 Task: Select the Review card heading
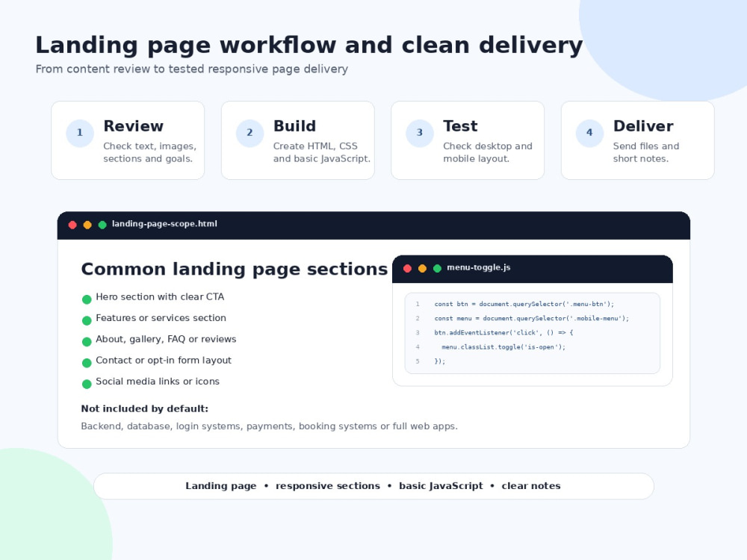[134, 126]
